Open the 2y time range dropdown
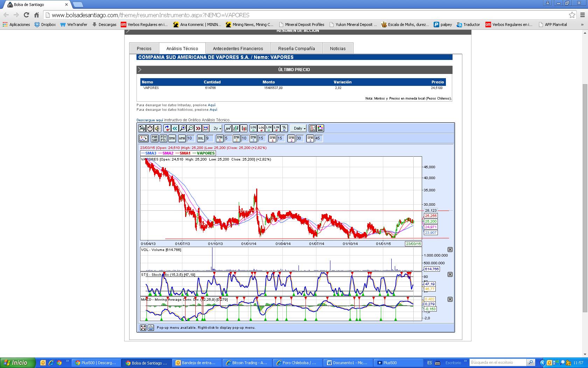 click(x=217, y=129)
